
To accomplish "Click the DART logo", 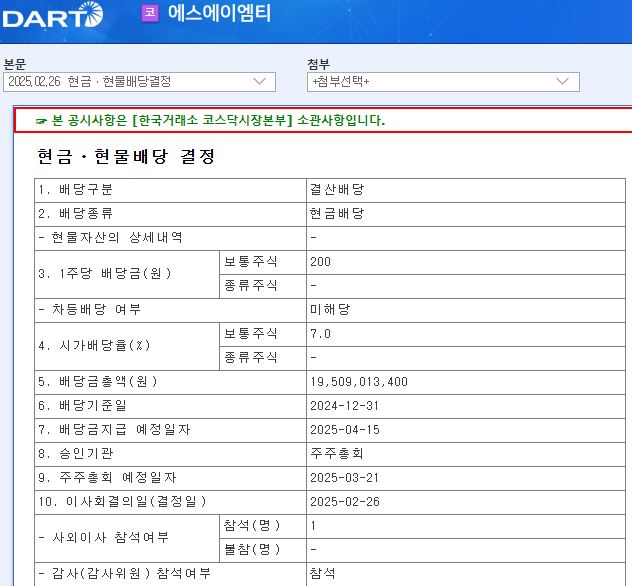I will (53, 15).
